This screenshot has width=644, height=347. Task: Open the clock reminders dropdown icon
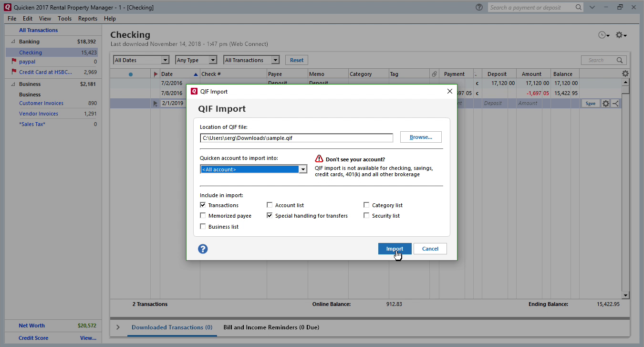[x=604, y=35]
